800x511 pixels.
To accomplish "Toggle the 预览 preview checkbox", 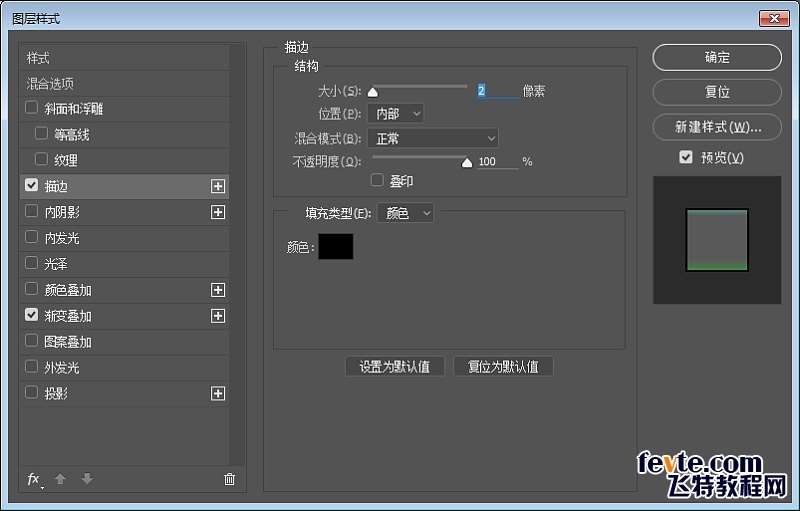I will coord(686,157).
